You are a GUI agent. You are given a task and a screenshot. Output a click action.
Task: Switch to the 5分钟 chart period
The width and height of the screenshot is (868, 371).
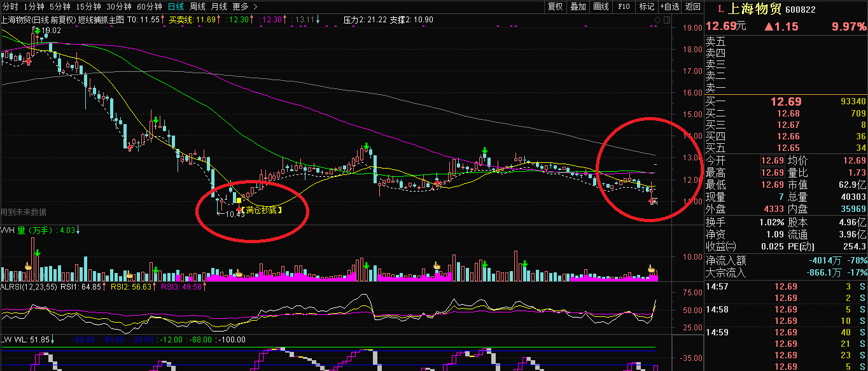pos(60,6)
